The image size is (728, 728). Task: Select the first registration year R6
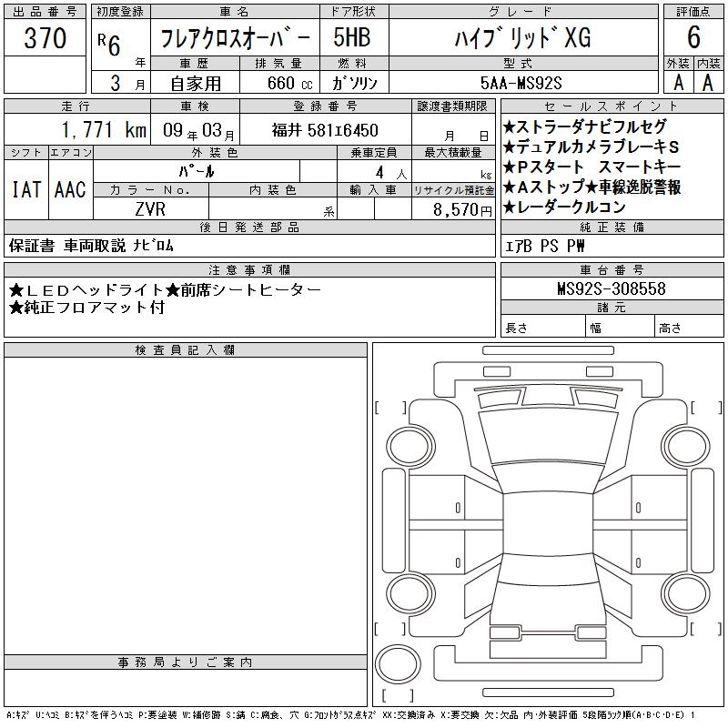click(109, 45)
